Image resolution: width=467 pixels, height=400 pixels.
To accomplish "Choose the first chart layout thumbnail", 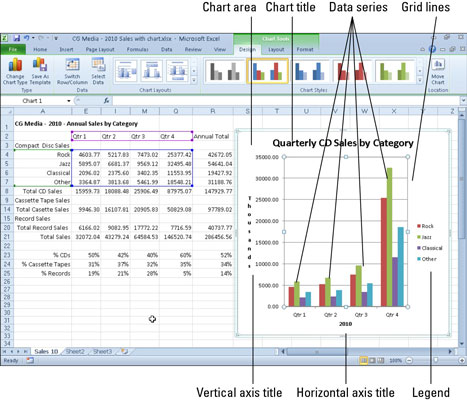I will pos(126,71).
